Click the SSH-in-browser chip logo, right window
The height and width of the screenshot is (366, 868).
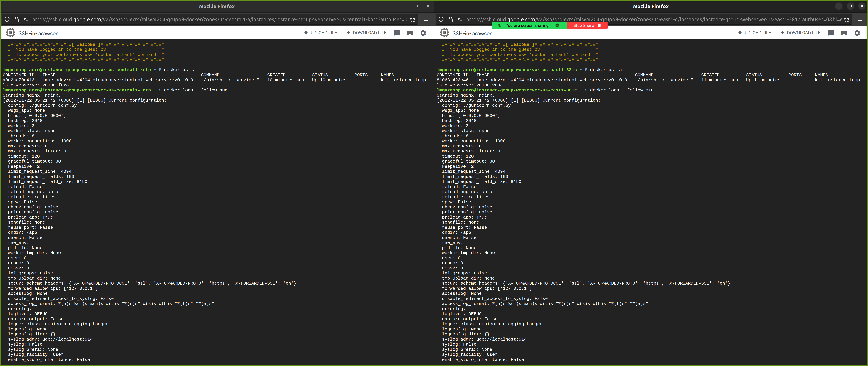point(445,33)
